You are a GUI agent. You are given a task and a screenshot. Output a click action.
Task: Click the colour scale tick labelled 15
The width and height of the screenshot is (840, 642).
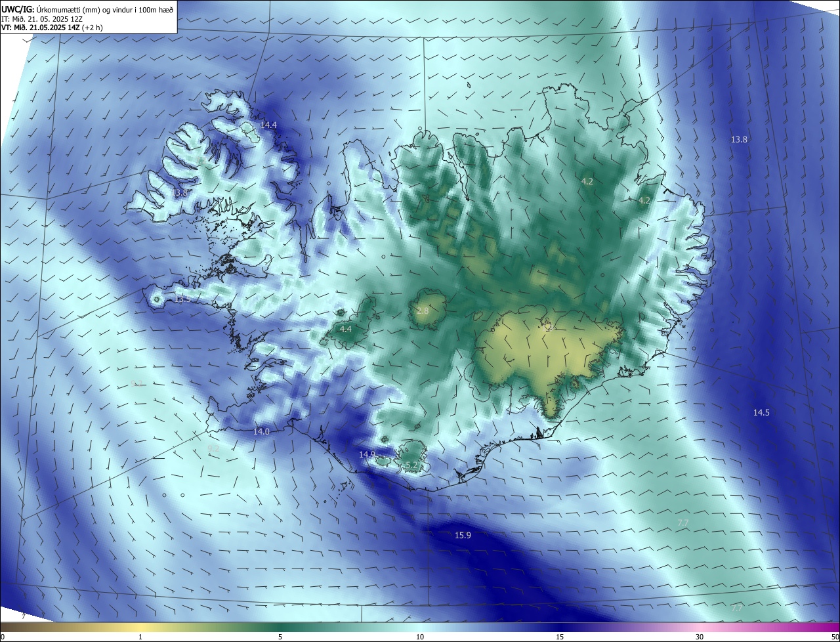[560, 637]
